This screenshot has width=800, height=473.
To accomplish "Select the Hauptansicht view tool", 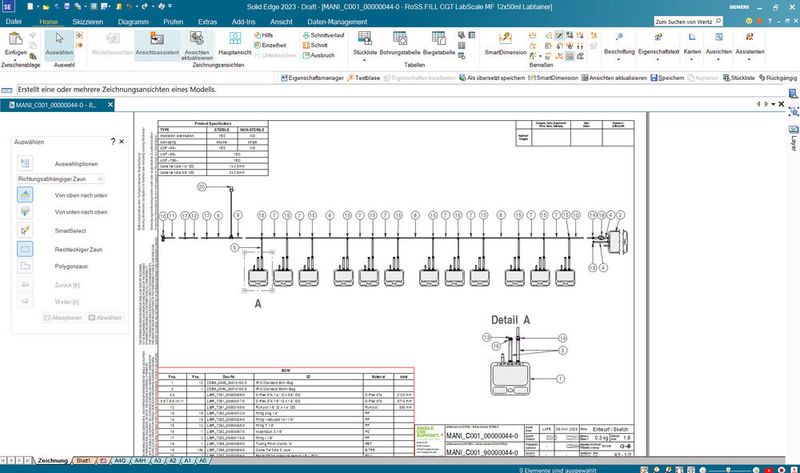I will pyautogui.click(x=235, y=44).
